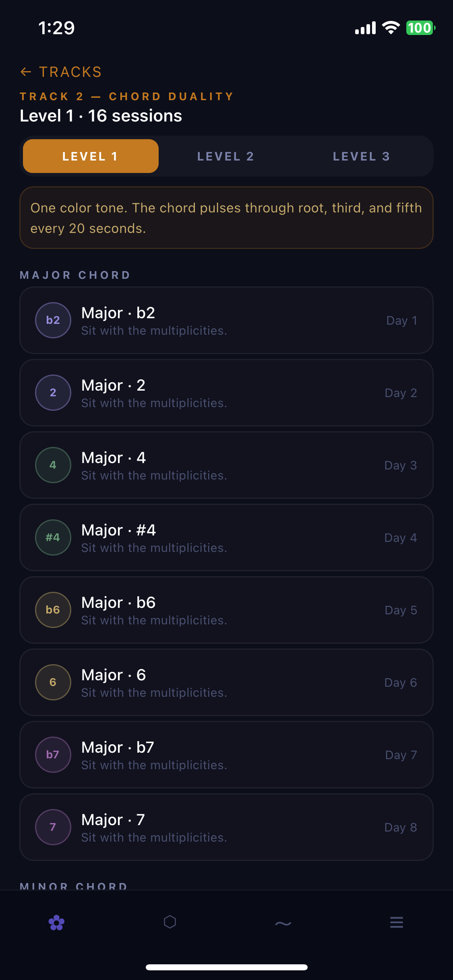Open the Major · 7 session
Screen dimensions: 453x980
[x=226, y=827]
